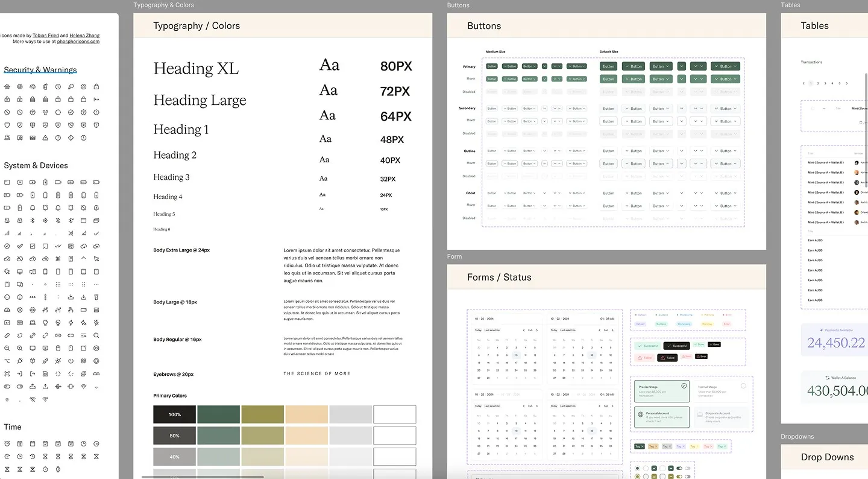Click the X on the gray Tag
Image resolution: width=868 pixels, height=479 pixels.
pos(670,446)
